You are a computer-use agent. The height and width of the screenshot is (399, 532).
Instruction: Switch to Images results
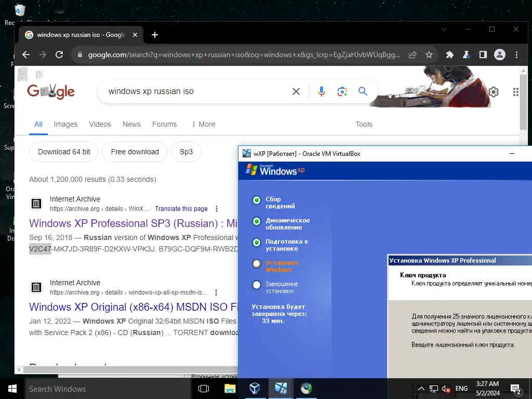point(65,124)
